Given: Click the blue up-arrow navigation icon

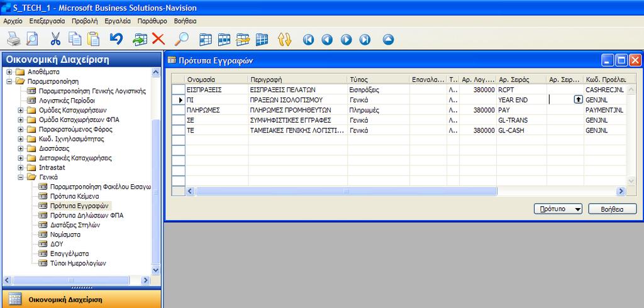Looking at the screenshot, I should [388, 40].
